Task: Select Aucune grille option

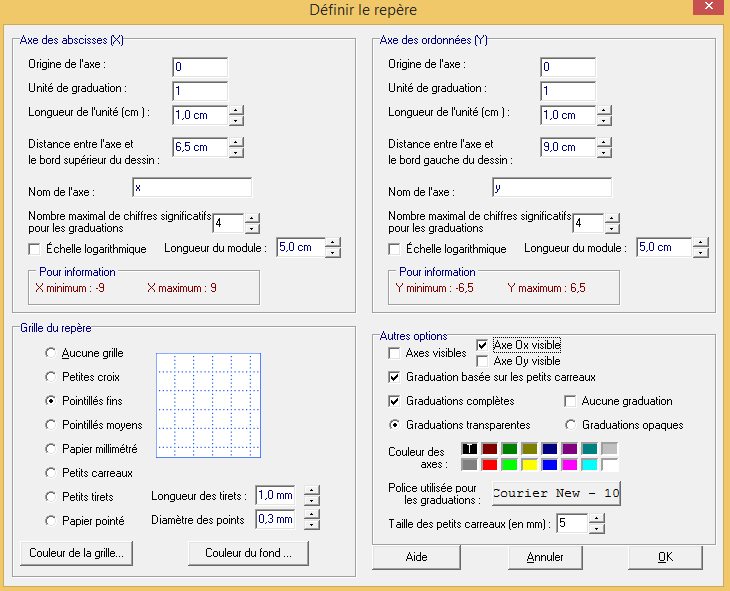Action: click(x=51, y=353)
